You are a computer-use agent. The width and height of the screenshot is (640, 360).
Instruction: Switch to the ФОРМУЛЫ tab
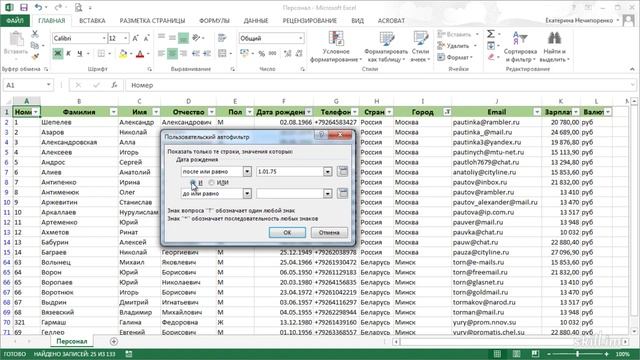(x=214, y=20)
